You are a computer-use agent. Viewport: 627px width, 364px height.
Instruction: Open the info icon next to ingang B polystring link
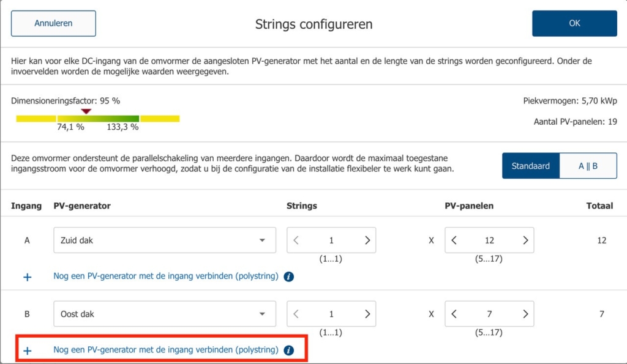288,351
